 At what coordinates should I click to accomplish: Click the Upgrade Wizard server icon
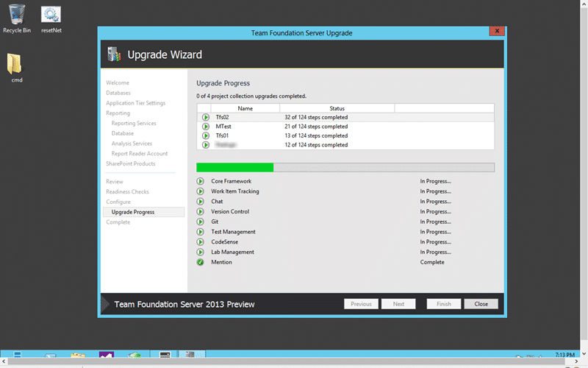[x=114, y=54]
